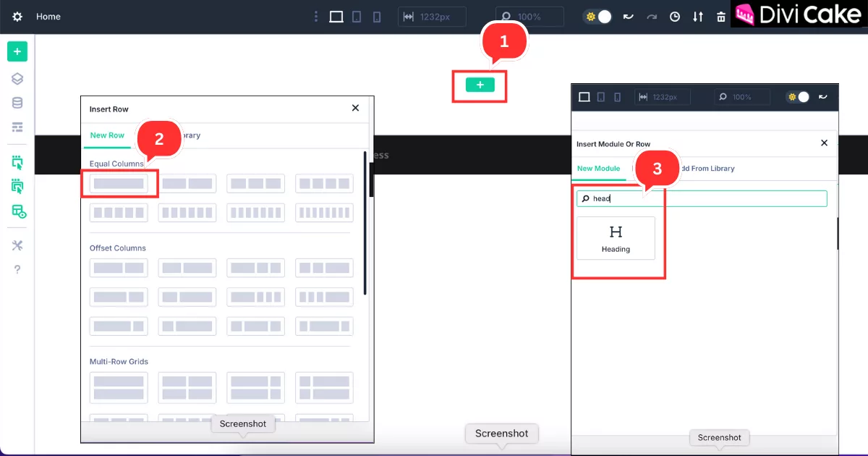Switch to wireframe list view icon in sidebar
Image resolution: width=868 pixels, height=456 pixels.
pos(17,127)
